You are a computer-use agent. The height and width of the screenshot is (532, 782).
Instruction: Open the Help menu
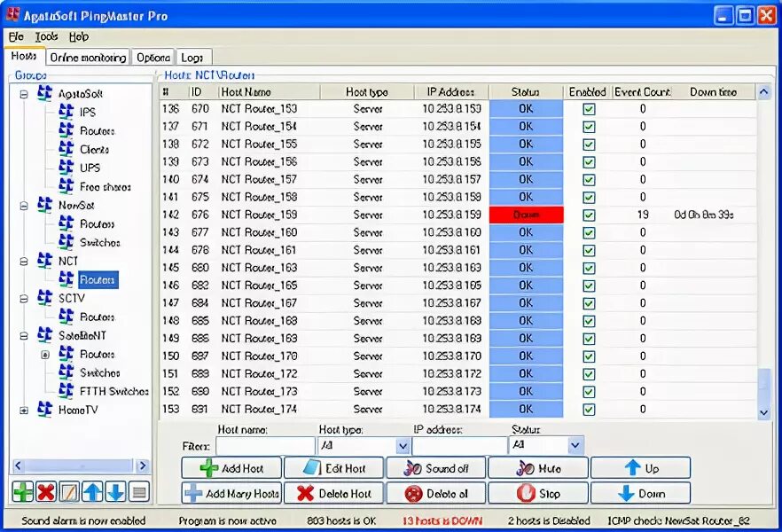pyautogui.click(x=79, y=36)
